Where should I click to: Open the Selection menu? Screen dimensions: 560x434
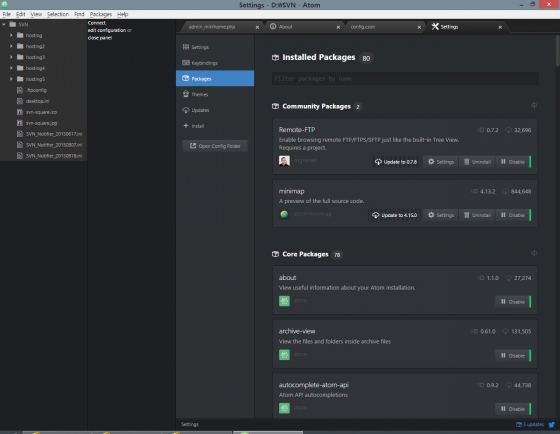tap(58, 14)
